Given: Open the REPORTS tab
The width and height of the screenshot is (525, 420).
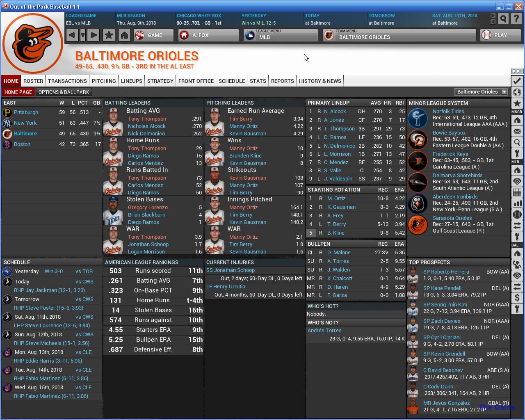Looking at the screenshot, I should coord(283,81).
